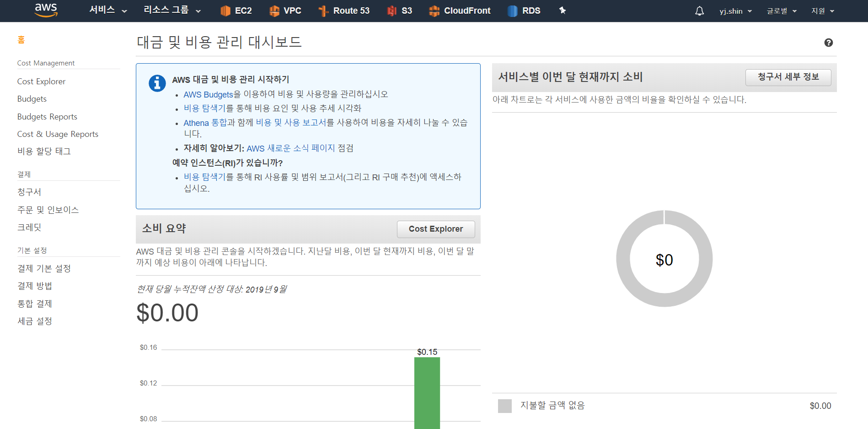Open 청구서 in sidebar
Viewport: 868px width, 429px height.
click(29, 192)
